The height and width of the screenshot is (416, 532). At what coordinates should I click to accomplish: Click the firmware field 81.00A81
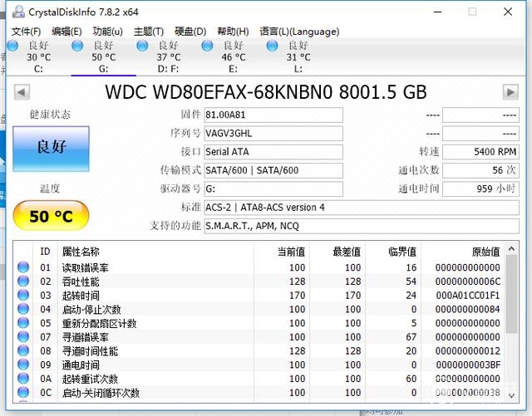click(273, 115)
